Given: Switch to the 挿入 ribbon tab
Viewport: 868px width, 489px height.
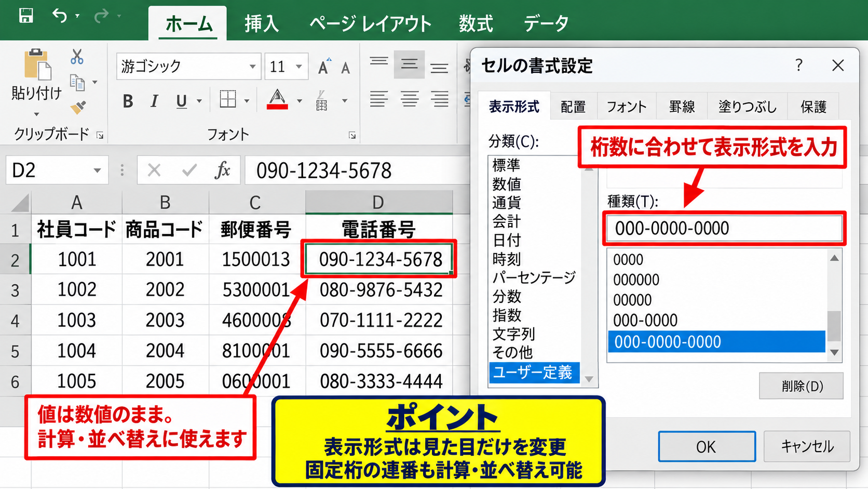Looking at the screenshot, I should pos(262,23).
